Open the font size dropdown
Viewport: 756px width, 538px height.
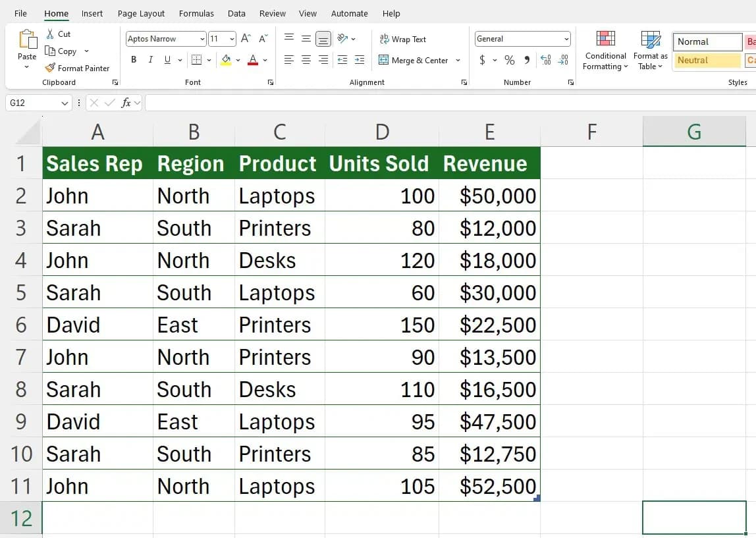[232, 39]
